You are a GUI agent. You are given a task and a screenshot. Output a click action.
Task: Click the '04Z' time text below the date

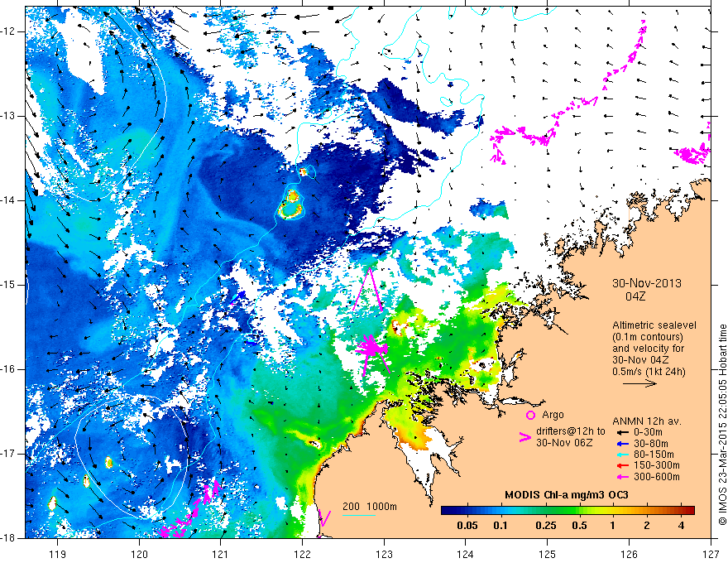point(635,296)
